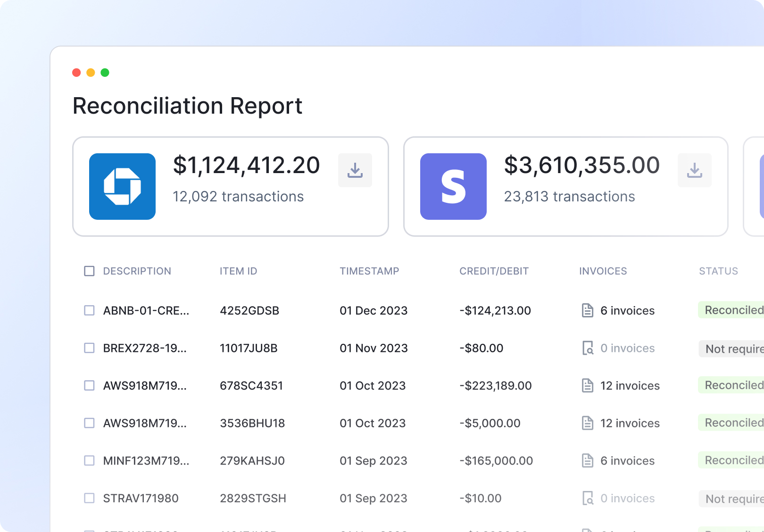Click the green traffic light dot
The image size is (764, 532).
pos(105,73)
